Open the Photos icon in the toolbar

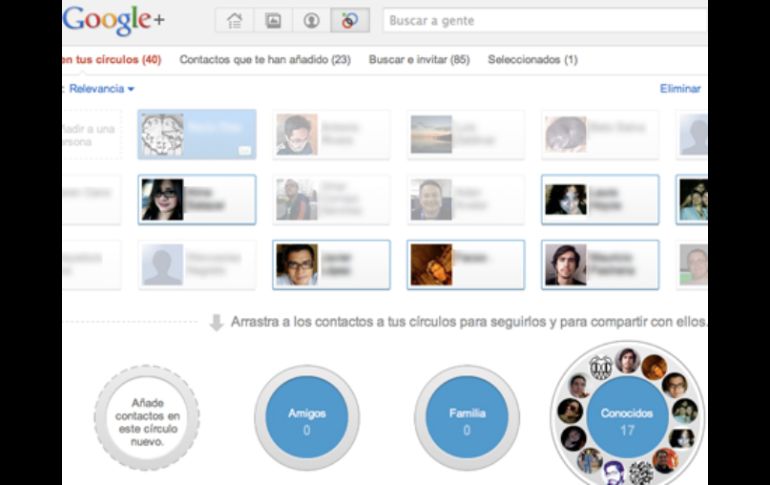pyautogui.click(x=272, y=20)
